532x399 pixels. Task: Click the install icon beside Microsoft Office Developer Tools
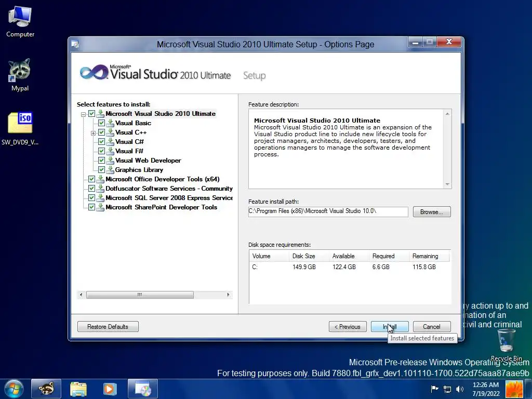coord(100,179)
